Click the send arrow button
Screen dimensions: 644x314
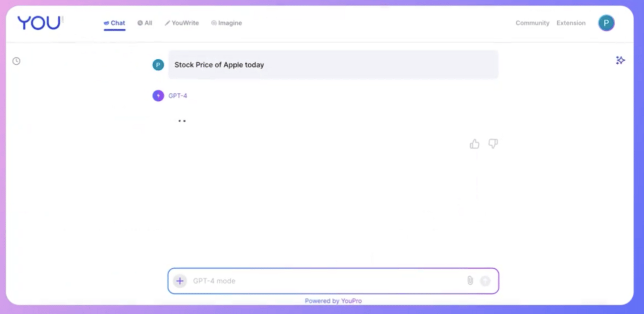point(485,281)
